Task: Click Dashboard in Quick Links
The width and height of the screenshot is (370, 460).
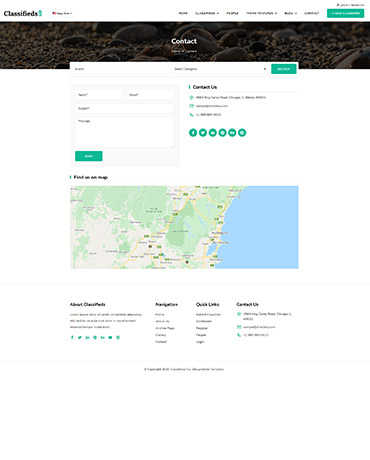Action: pyautogui.click(x=204, y=321)
